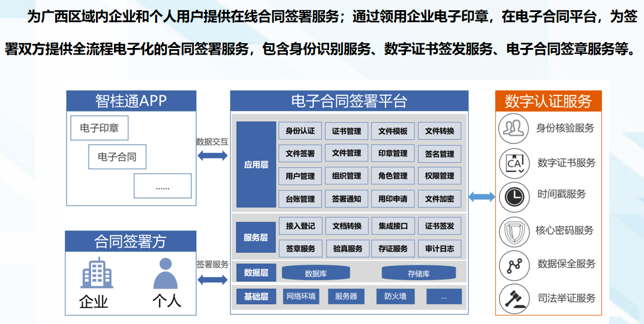This screenshot has height=324, width=644.
Task: Click the 数字认证服务 orange header
Action: coord(548,101)
